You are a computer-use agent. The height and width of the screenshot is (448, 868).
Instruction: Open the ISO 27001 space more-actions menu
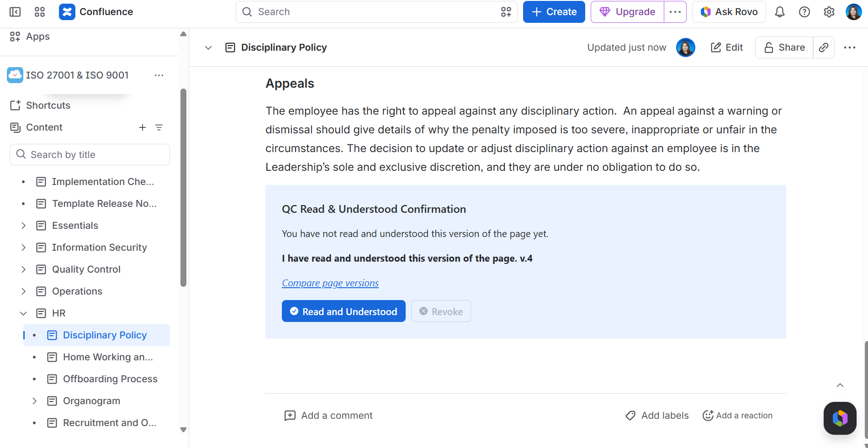159,75
